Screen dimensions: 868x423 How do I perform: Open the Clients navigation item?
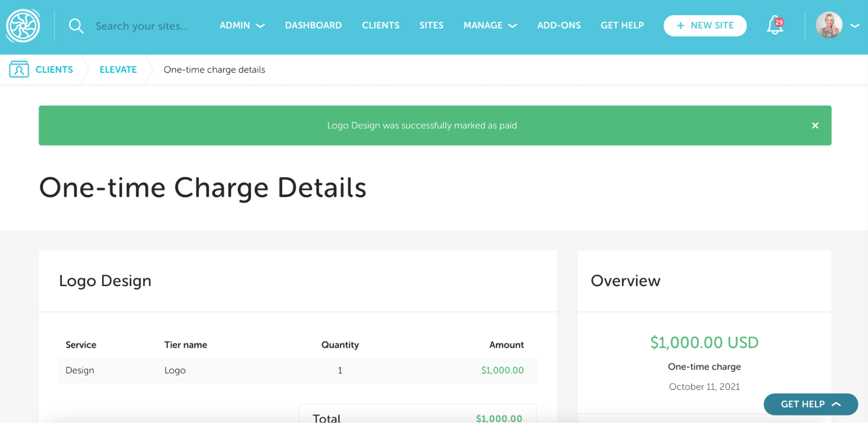click(380, 26)
